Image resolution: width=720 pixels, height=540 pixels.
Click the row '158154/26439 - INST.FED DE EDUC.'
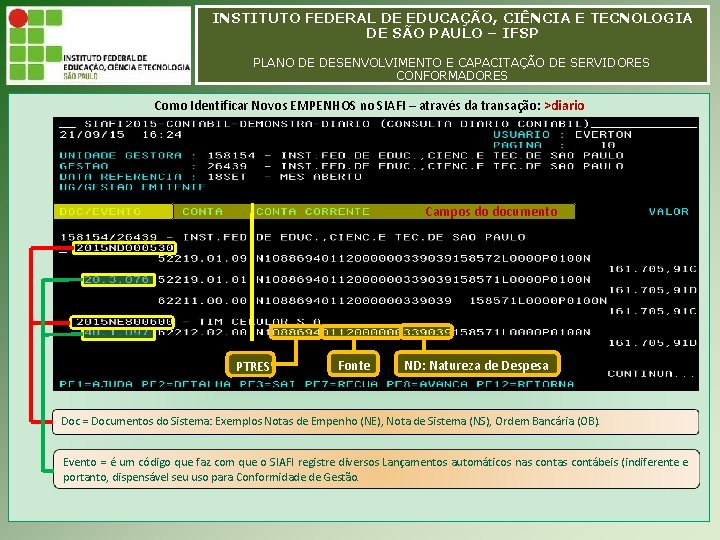click(293, 237)
